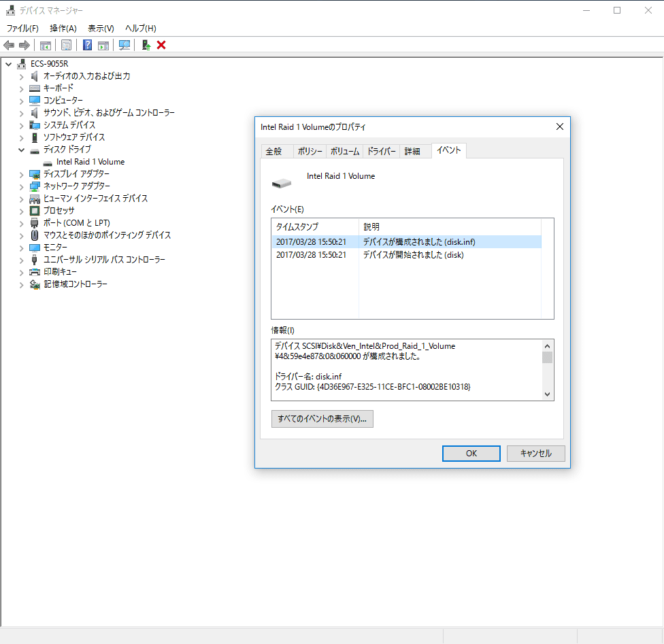Toggle the action pane toolbar icon
The height and width of the screenshot is (644, 664).
tap(103, 45)
